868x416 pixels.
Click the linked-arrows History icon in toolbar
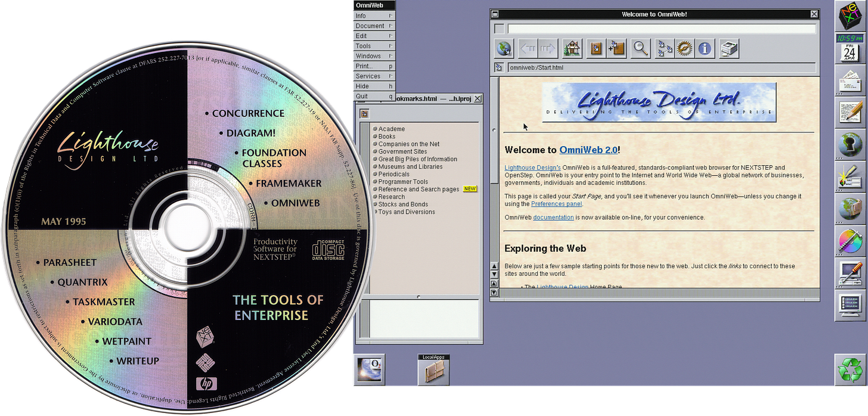coord(665,48)
